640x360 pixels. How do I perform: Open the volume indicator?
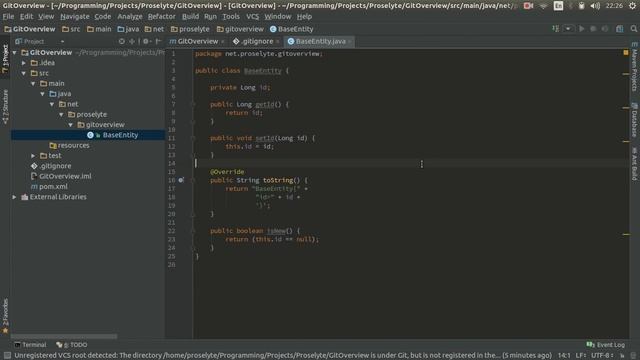595,6
